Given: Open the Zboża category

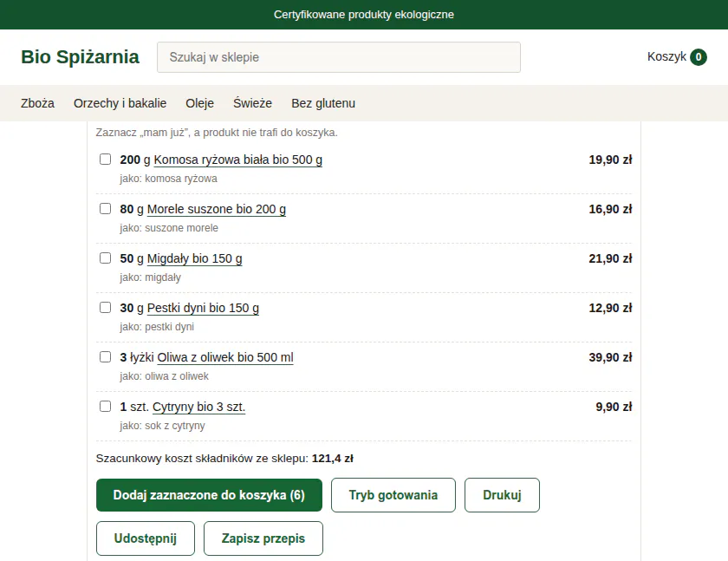Looking at the screenshot, I should coord(37,103).
